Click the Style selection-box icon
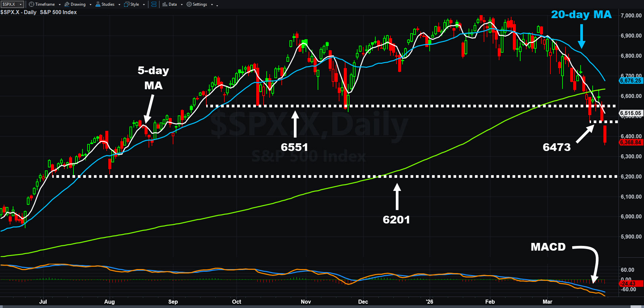This screenshot has width=644, height=308. tap(126, 4)
